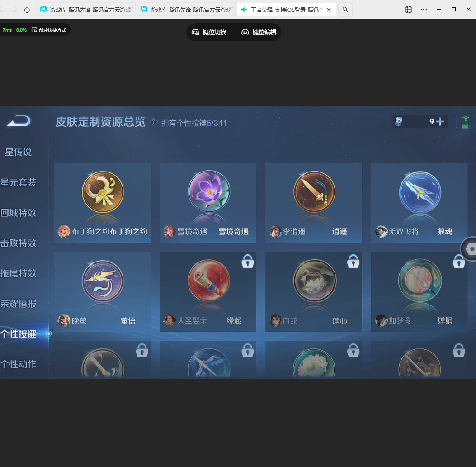The image size is (476, 467).
Task: Click the question mark help icon beside 皮肤定制资源总览
Action: click(154, 122)
